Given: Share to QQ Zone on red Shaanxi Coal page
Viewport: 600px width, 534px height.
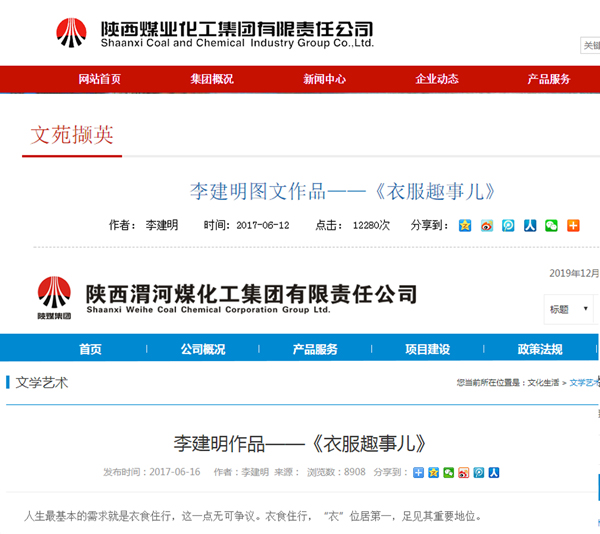Looking at the screenshot, I should pos(465,225).
